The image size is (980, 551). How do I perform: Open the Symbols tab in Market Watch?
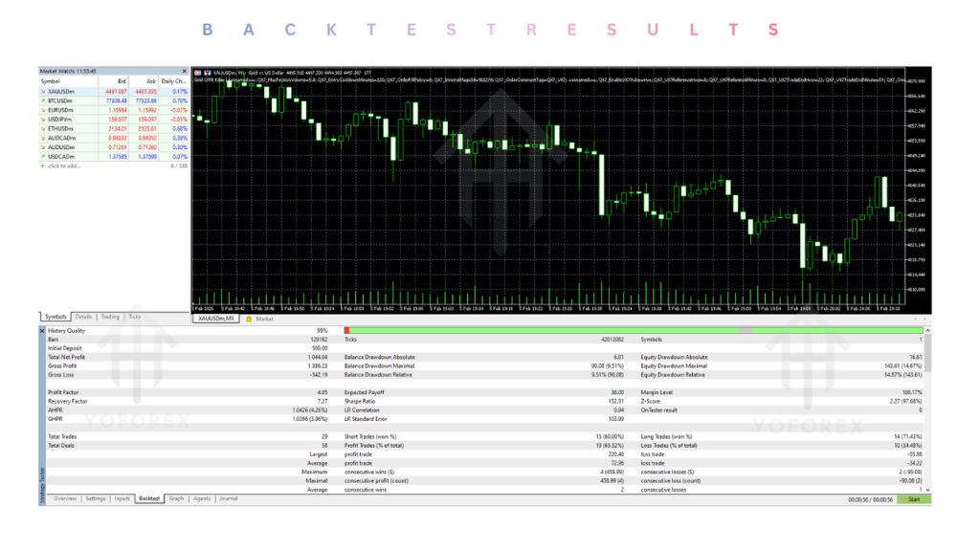click(x=55, y=317)
